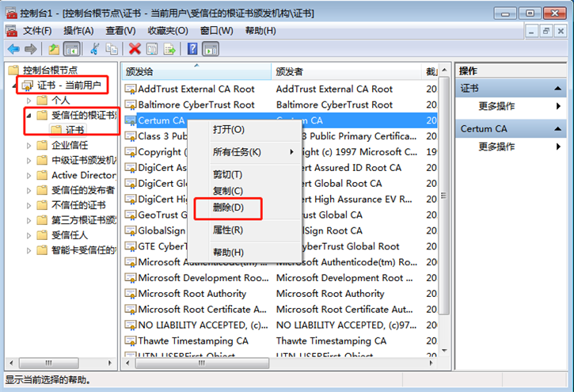This screenshot has width=574, height=392.
Task: Click the up-one-level folder icon
Action: (54, 49)
